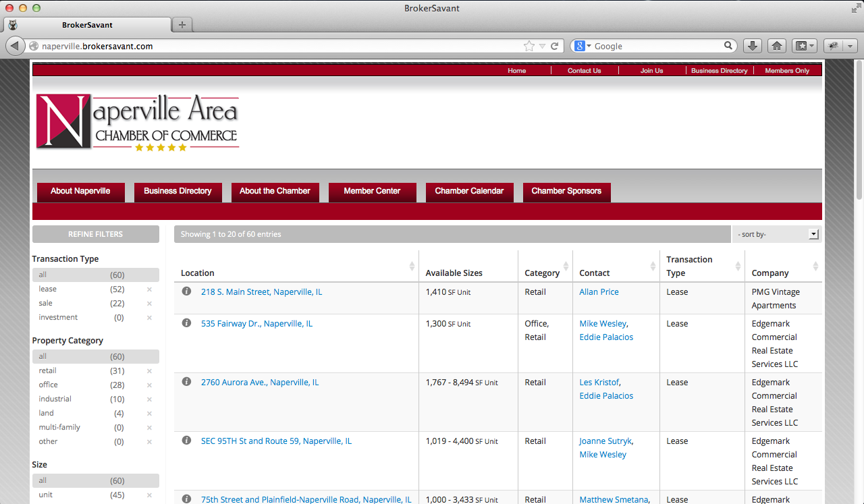The image size is (864, 504).
Task: Click the Home link in the top bar
Action: [x=517, y=71]
